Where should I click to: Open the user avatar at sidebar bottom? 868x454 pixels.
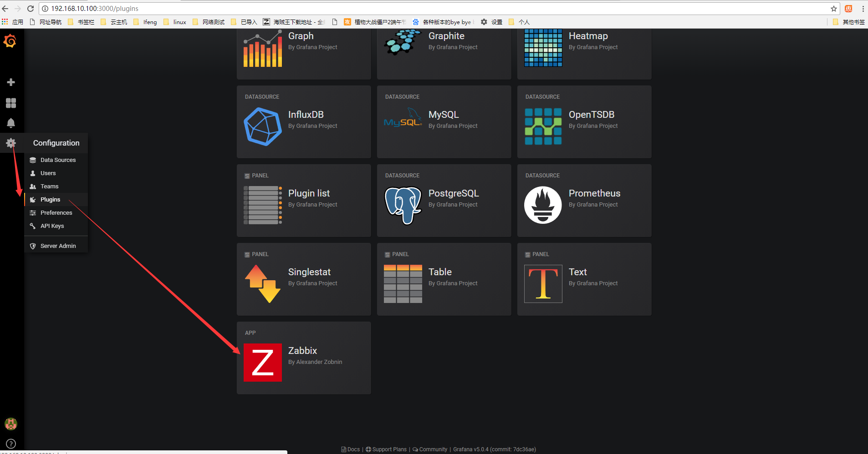point(11,424)
